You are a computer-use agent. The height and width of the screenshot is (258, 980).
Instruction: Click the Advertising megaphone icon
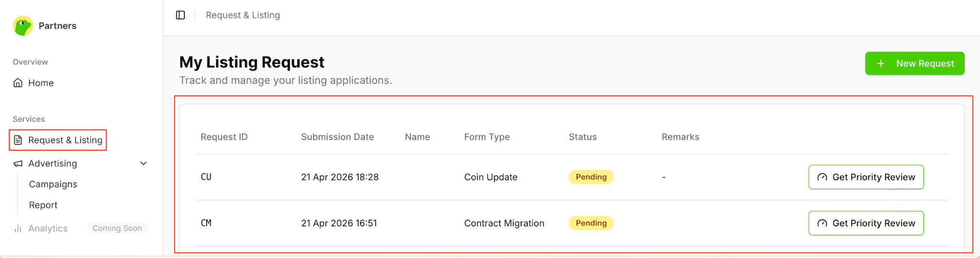18,163
